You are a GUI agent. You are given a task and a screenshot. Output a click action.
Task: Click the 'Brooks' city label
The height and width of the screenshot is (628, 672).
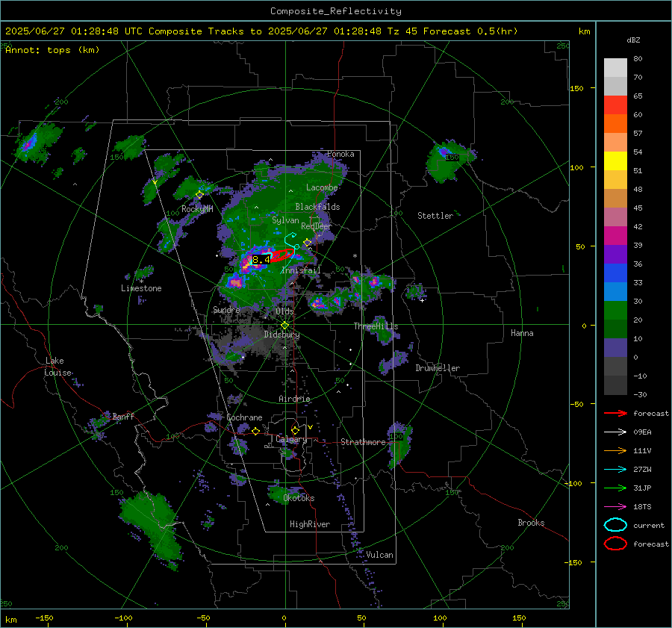531,523
